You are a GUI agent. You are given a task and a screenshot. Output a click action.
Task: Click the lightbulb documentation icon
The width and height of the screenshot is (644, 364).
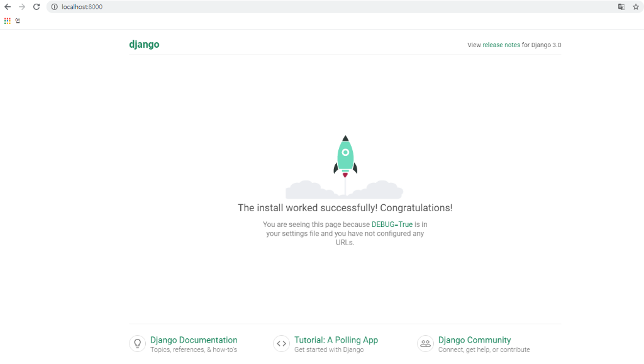pyautogui.click(x=138, y=343)
